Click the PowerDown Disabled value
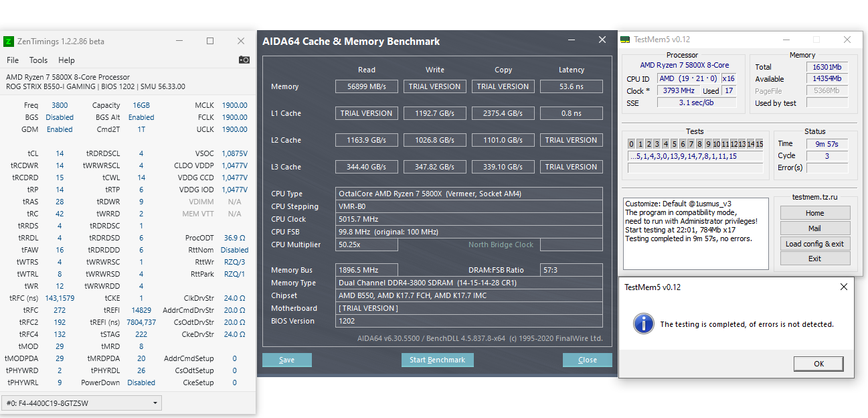Image resolution: width=868 pixels, height=418 pixels. (x=141, y=382)
